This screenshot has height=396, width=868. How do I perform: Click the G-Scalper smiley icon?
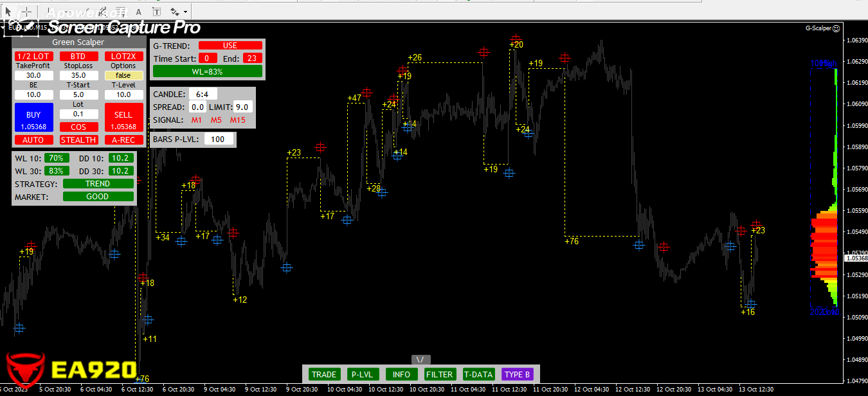tap(836, 28)
